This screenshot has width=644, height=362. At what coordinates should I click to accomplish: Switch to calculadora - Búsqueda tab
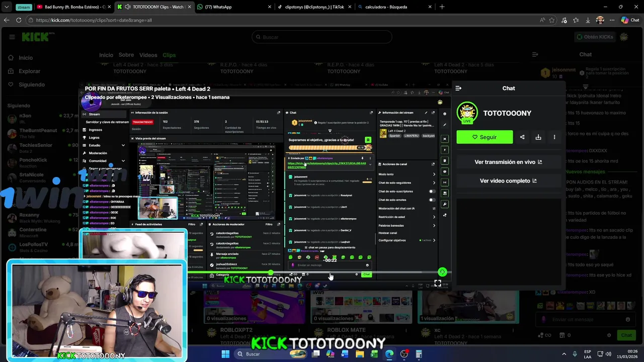395,7
